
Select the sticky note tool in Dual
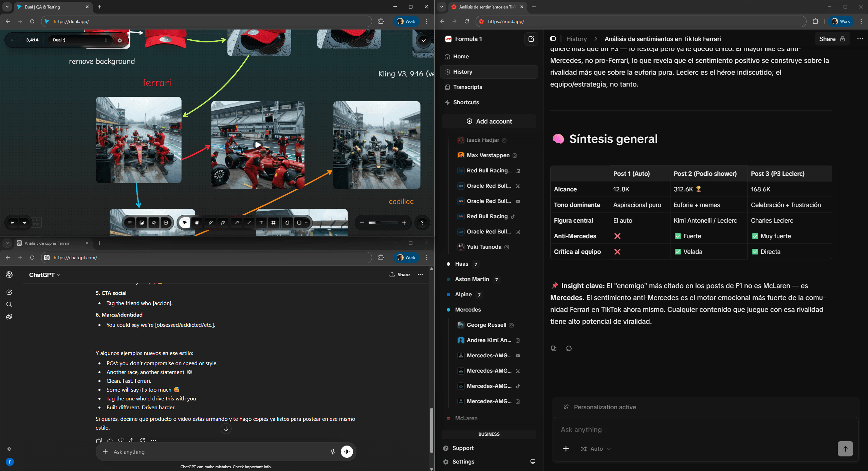[x=287, y=223]
